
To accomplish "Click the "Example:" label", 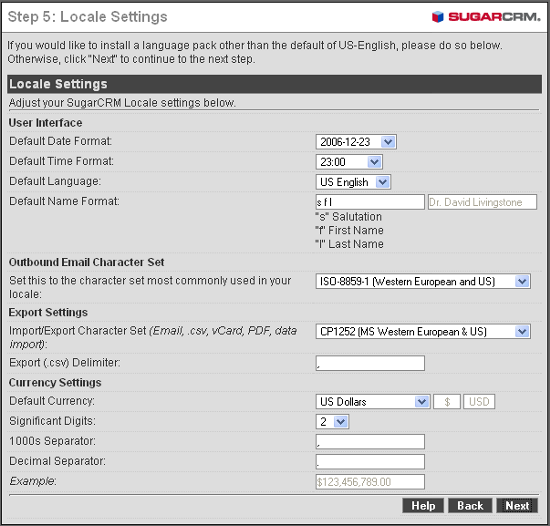I will click(33, 481).
